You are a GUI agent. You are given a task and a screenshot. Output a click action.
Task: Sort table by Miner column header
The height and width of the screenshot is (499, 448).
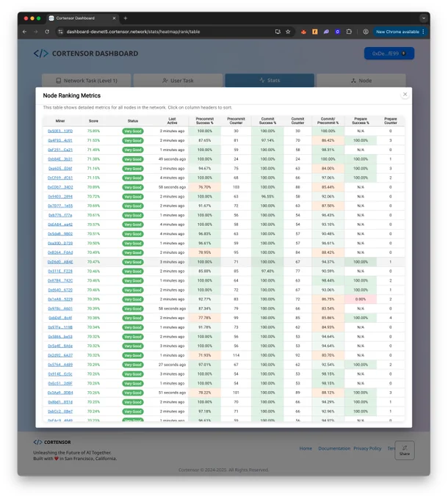(x=60, y=121)
